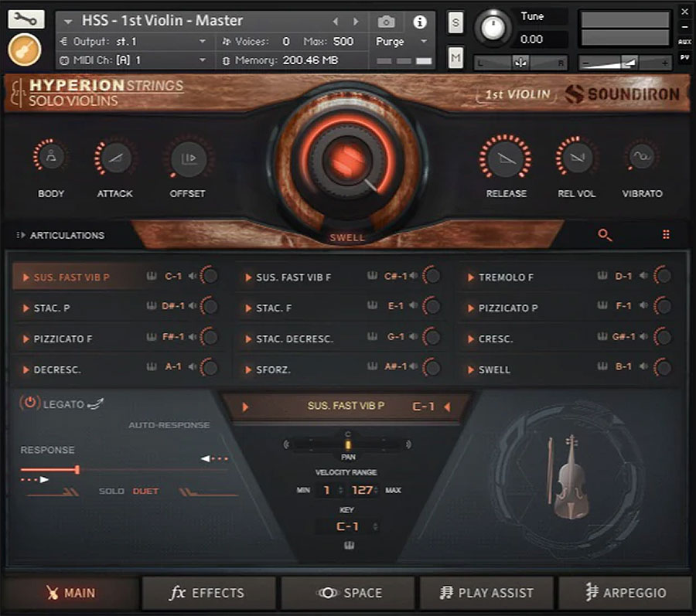Click speaker volume icon for Stac. P

[x=193, y=306]
